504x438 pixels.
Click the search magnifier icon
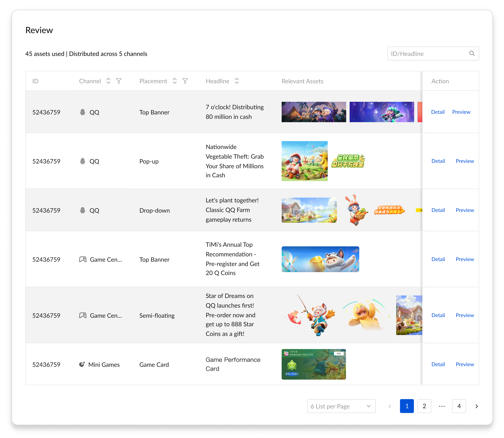tap(472, 54)
